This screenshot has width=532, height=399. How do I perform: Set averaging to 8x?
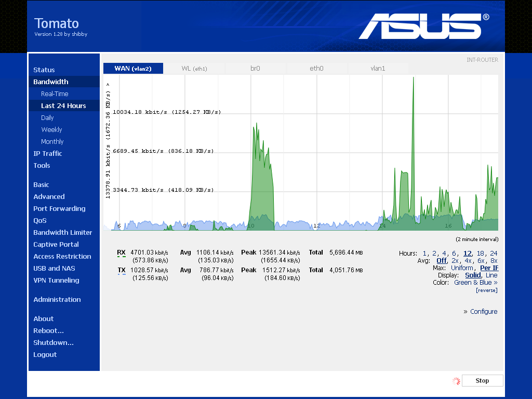494,261
